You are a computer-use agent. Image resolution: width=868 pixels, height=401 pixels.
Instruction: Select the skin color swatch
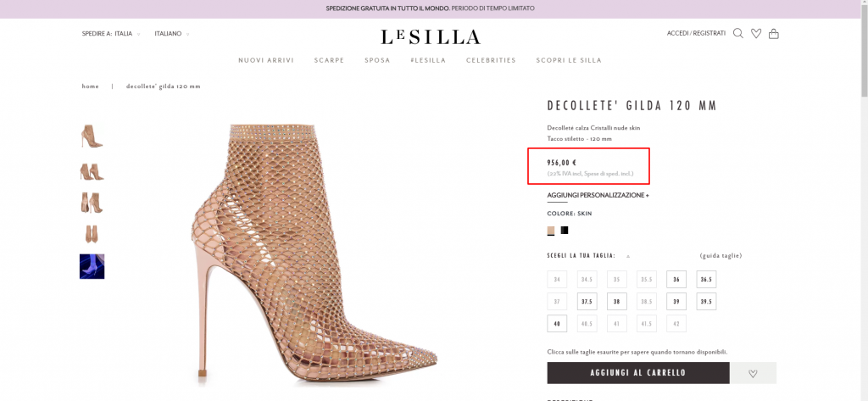coord(551,230)
